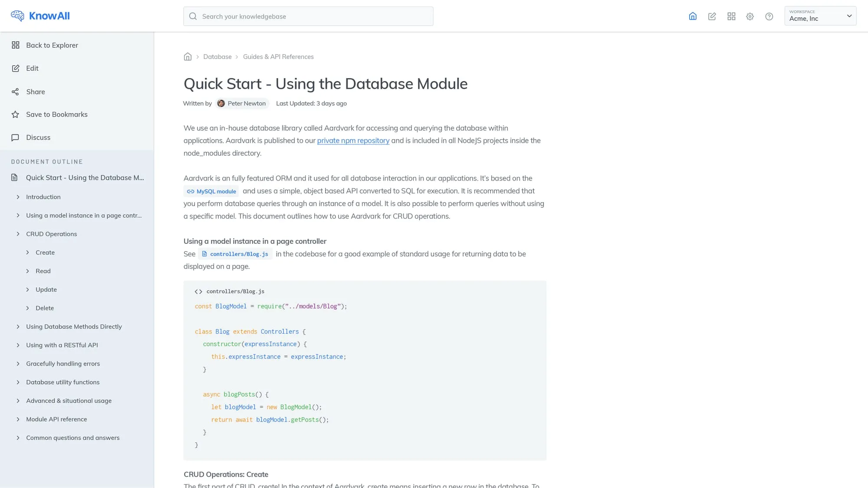Viewport: 868px width, 488px height.
Task: Click the Save to Bookmarks star icon
Action: [x=15, y=115]
